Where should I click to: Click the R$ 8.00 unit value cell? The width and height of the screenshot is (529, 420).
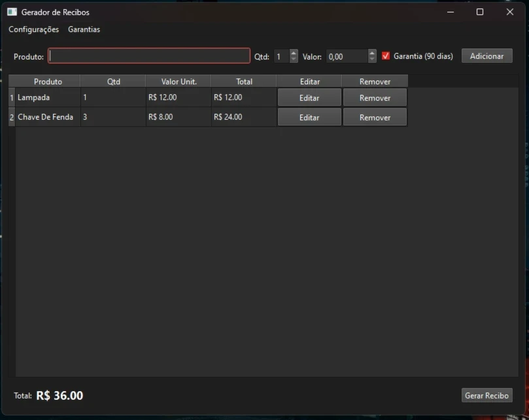[x=179, y=117]
